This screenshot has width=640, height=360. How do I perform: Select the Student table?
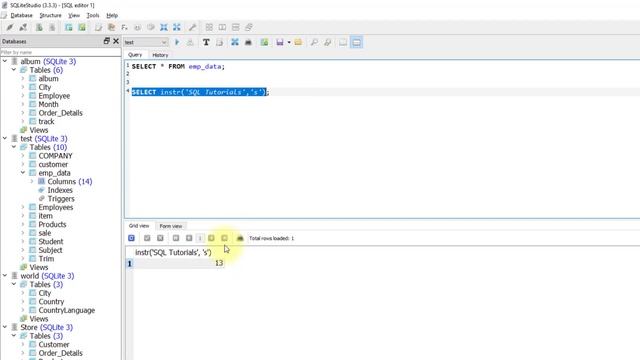[x=51, y=241]
